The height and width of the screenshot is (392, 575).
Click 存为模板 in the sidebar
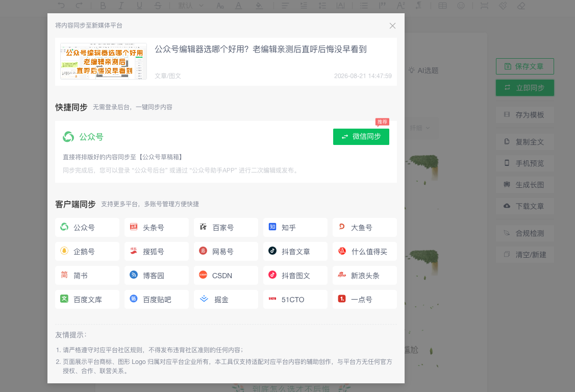coord(525,115)
